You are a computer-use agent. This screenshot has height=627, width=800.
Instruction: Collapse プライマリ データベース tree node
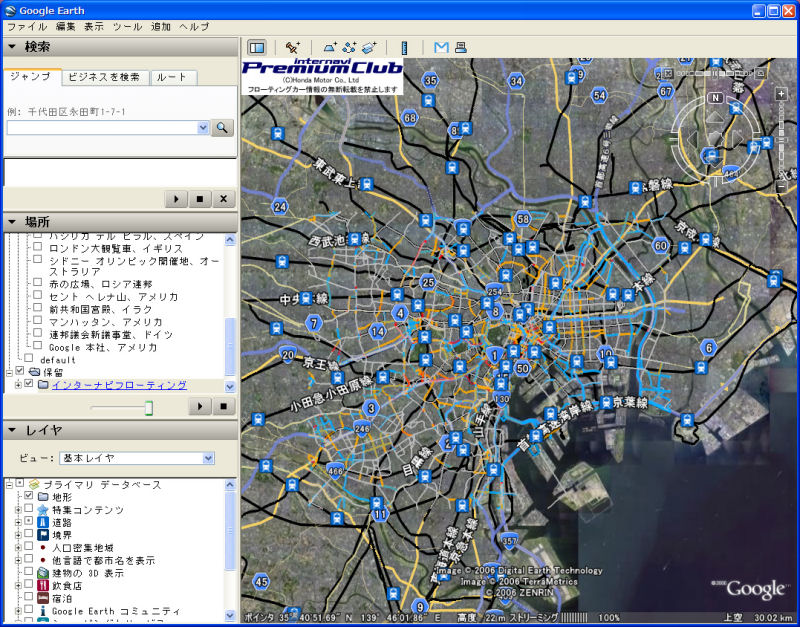[9, 484]
